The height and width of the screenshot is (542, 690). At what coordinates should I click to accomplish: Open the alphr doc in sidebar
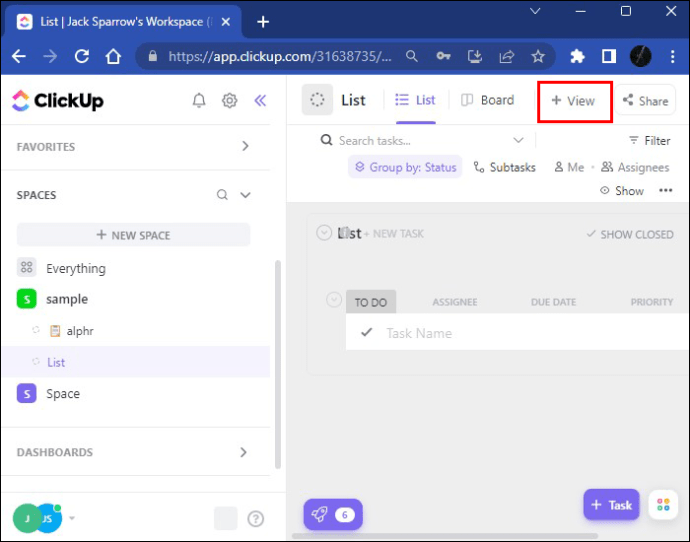[x=80, y=331]
